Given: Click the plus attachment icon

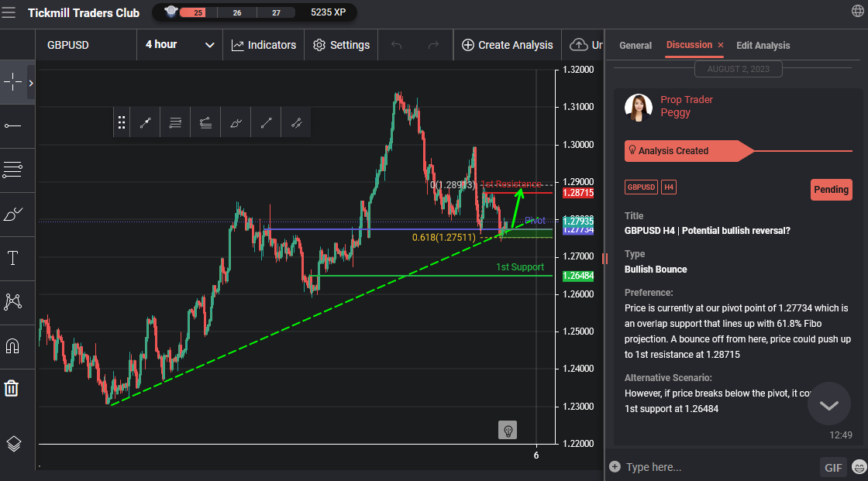Looking at the screenshot, I should pos(615,466).
